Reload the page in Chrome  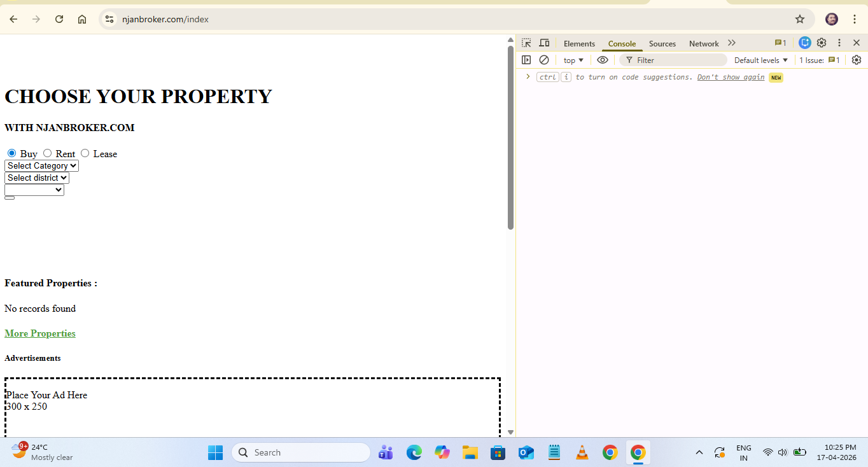(59, 19)
